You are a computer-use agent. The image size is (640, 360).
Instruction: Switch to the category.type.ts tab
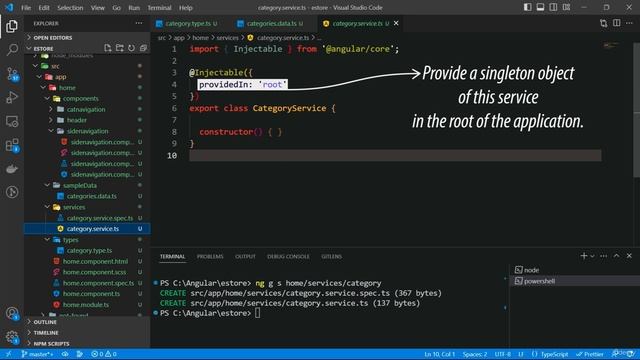click(x=187, y=23)
